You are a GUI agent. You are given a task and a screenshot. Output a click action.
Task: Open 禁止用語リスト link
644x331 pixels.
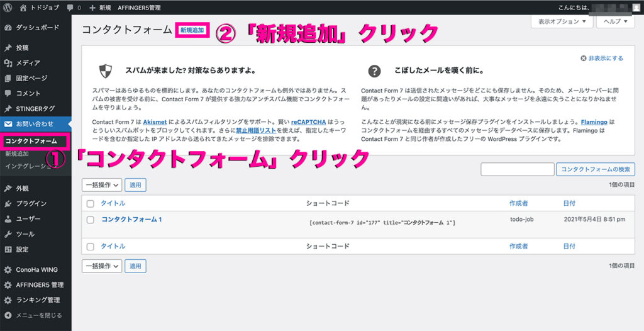(256, 131)
